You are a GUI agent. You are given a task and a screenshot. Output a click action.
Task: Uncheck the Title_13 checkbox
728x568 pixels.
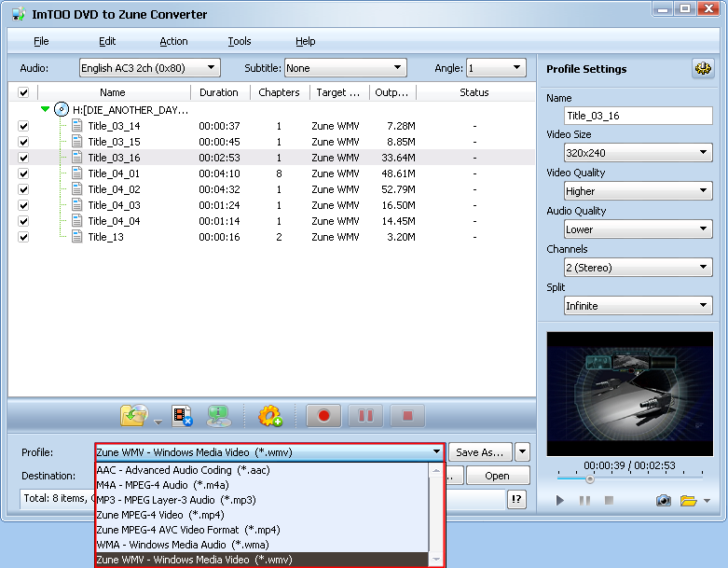coord(23,237)
